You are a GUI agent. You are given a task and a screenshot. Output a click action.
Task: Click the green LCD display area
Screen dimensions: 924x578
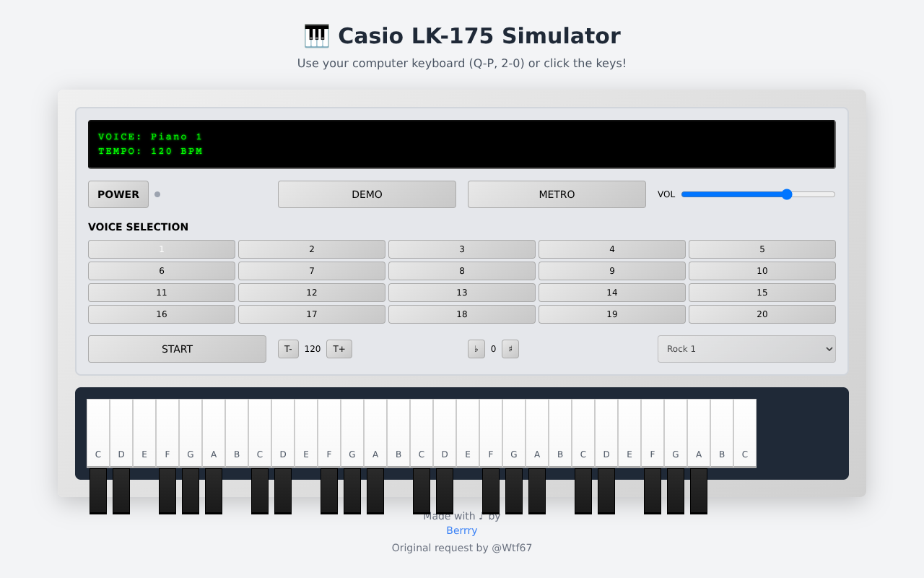461,144
